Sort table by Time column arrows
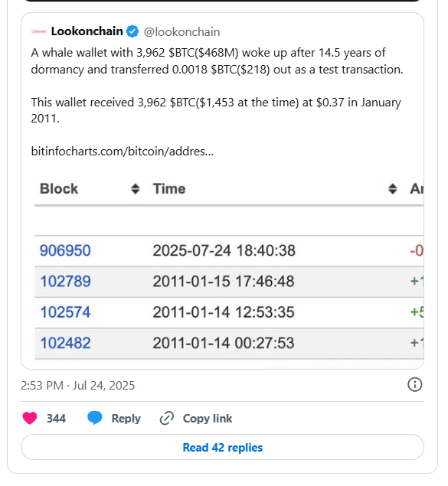This screenshot has width=448, height=486. pos(393,189)
